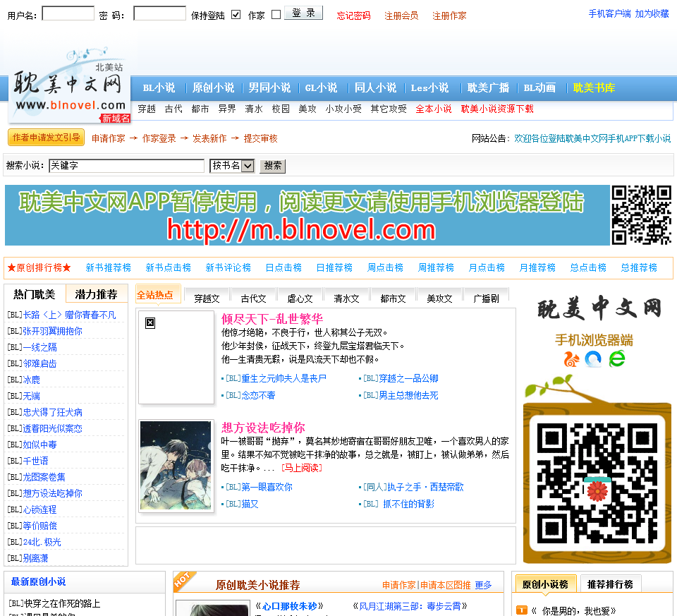Click the 想方设法吃掉你 cover thumbnail

coord(176,466)
